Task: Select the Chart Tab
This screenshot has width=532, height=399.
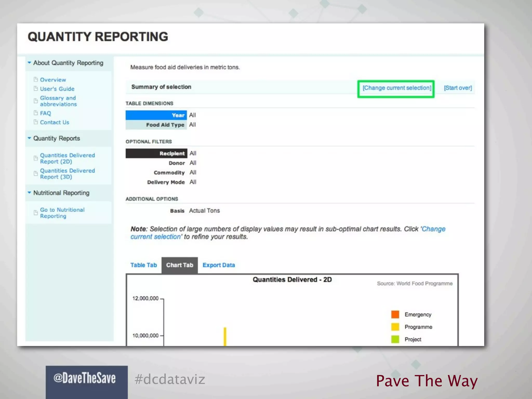Action: point(179,265)
